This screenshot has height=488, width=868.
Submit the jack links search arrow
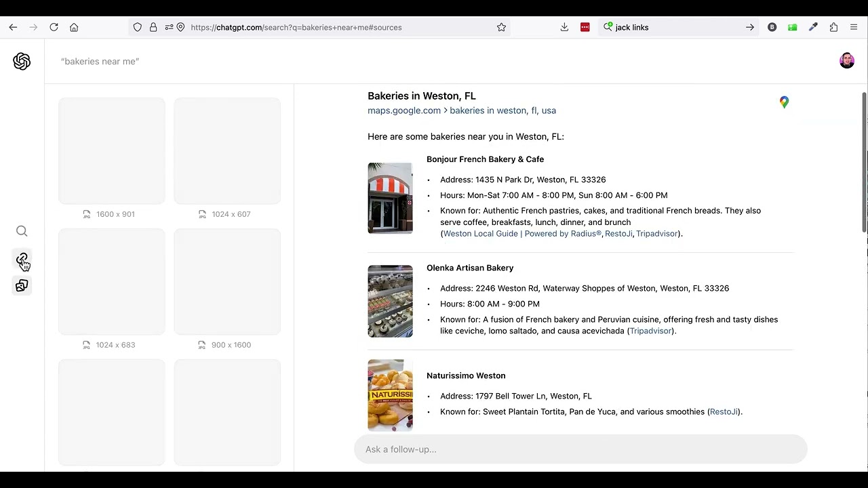[749, 27]
